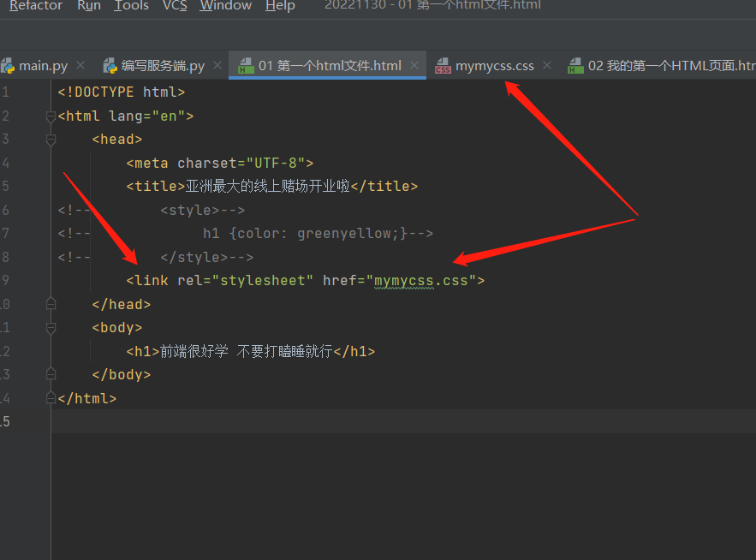
Task: Click the closing html fold marker
Action: 51,398
